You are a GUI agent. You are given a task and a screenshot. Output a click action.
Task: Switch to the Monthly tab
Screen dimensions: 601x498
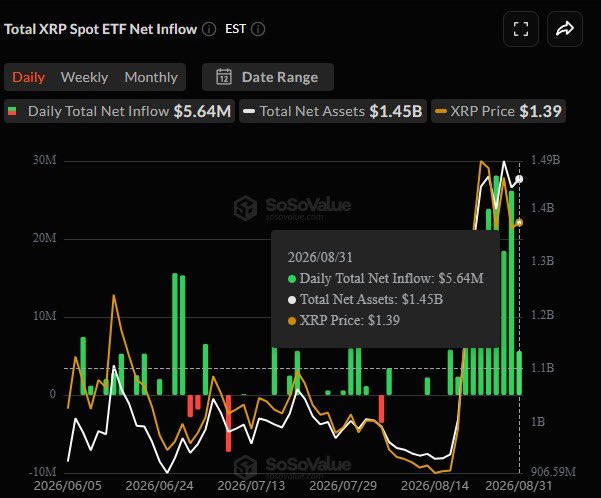click(151, 77)
